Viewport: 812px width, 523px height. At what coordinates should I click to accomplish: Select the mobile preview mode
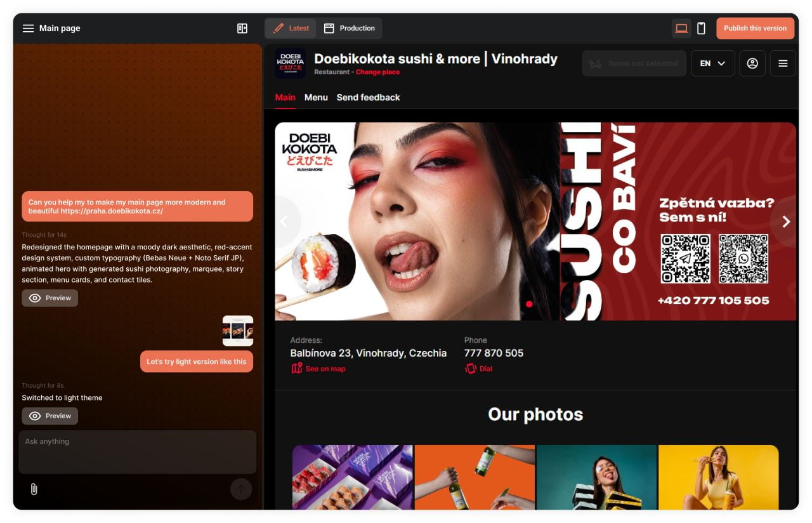click(x=701, y=28)
